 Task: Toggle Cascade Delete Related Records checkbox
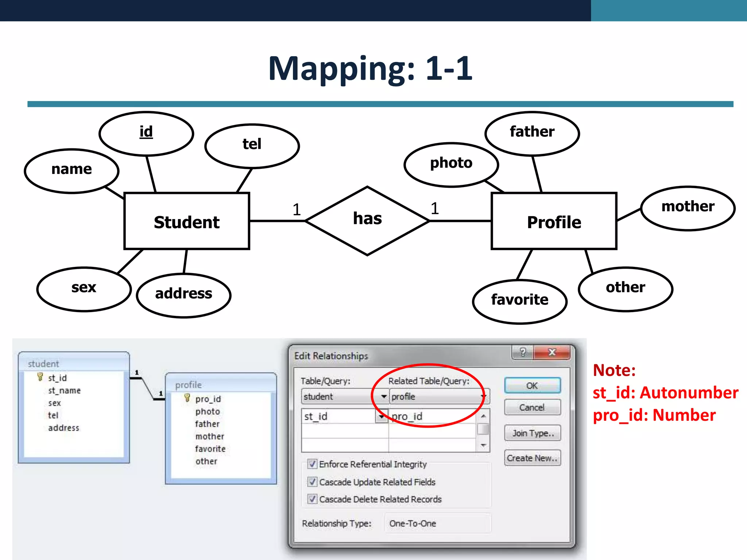click(x=312, y=499)
